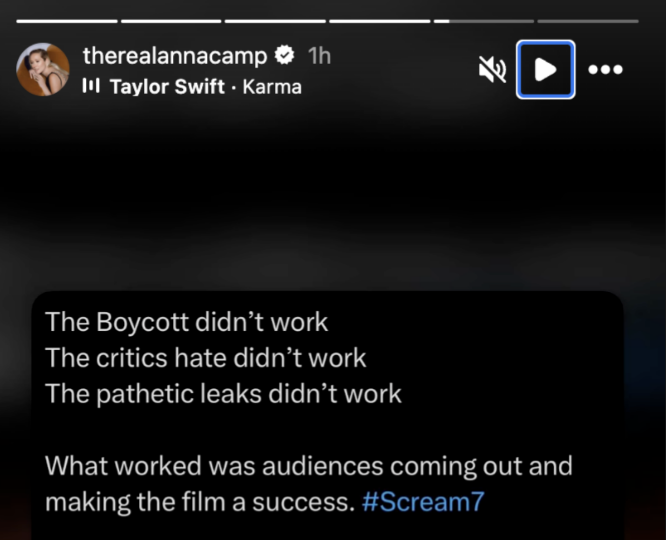This screenshot has width=666, height=540.
Task: Jump to the third story segment bar
Action: [x=275, y=20]
